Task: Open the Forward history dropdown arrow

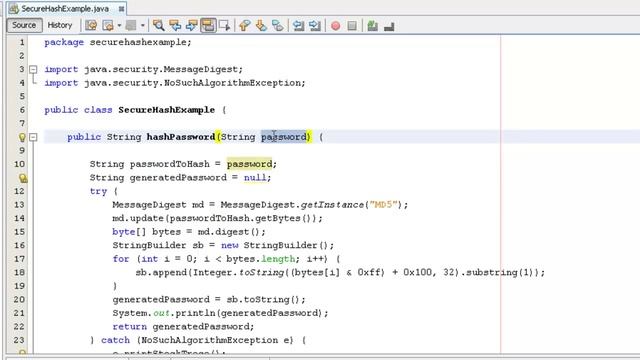Action: click(142, 26)
